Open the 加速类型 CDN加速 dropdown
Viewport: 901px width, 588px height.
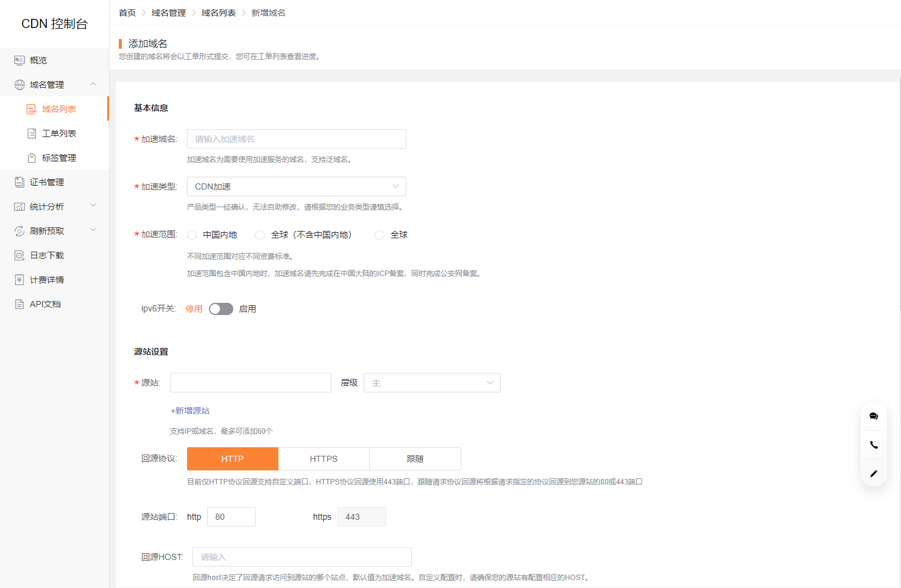[296, 186]
